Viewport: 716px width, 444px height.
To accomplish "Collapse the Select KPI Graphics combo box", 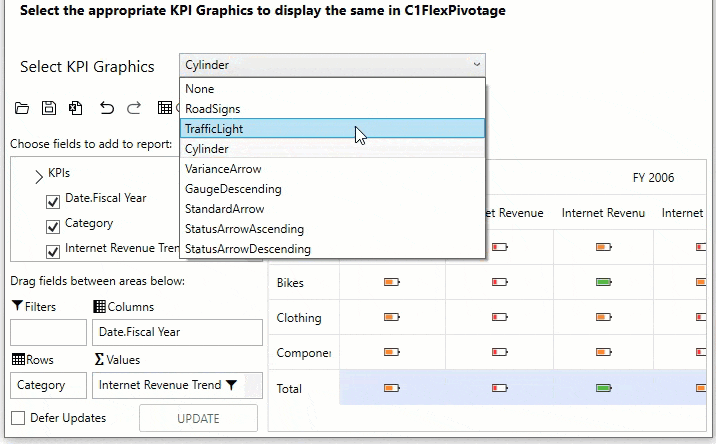I will (474, 65).
